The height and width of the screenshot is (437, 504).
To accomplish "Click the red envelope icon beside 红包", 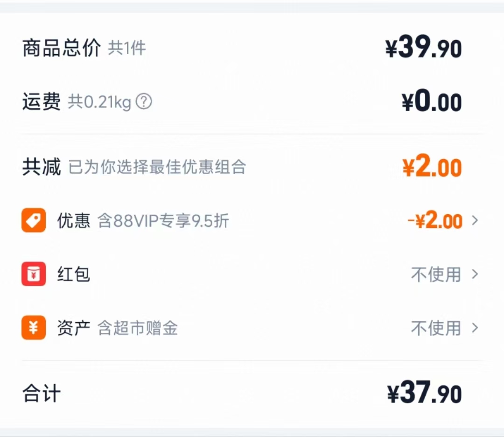I will (33, 275).
